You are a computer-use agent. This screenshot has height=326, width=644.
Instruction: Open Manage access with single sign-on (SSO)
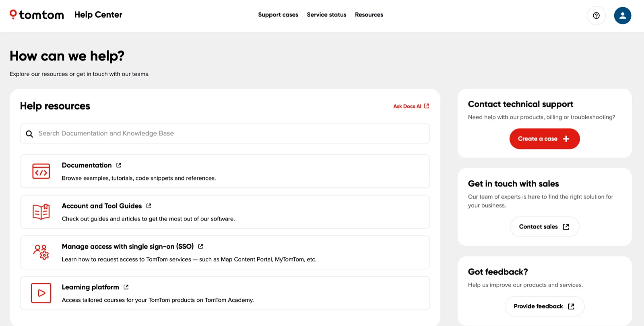[x=128, y=247]
